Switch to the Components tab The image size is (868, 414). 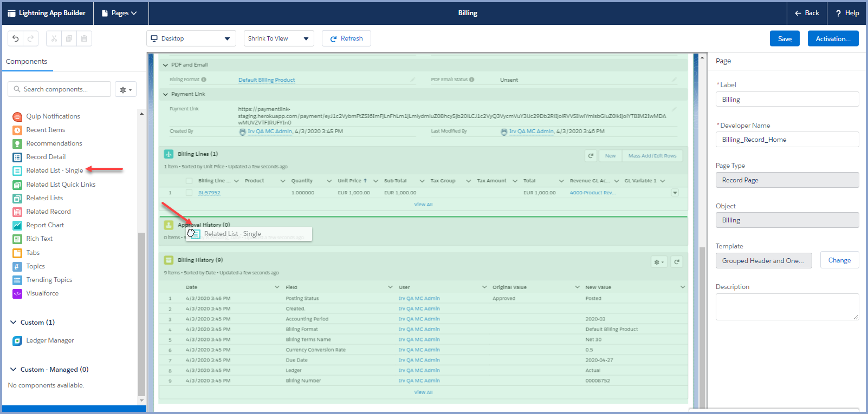point(27,62)
